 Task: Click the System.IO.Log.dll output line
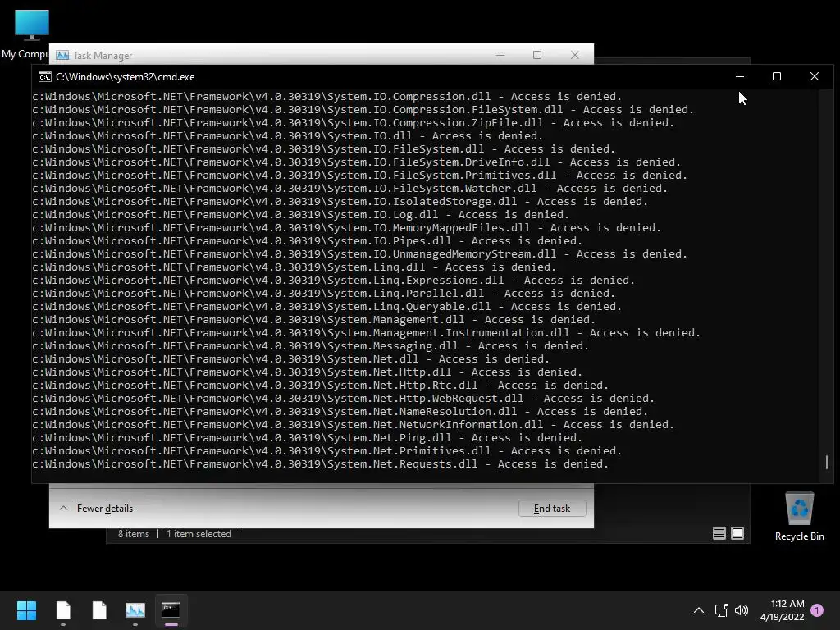[300, 215]
